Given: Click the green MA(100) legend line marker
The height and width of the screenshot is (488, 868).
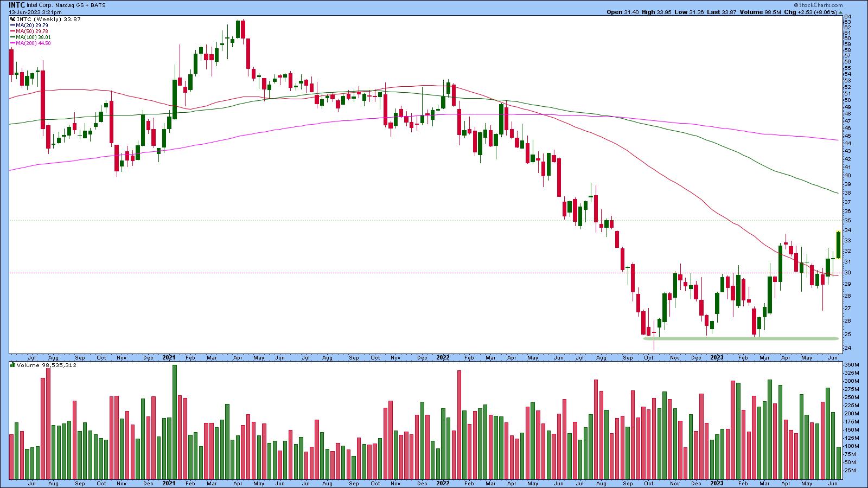Looking at the screenshot, I should click(x=12, y=37).
